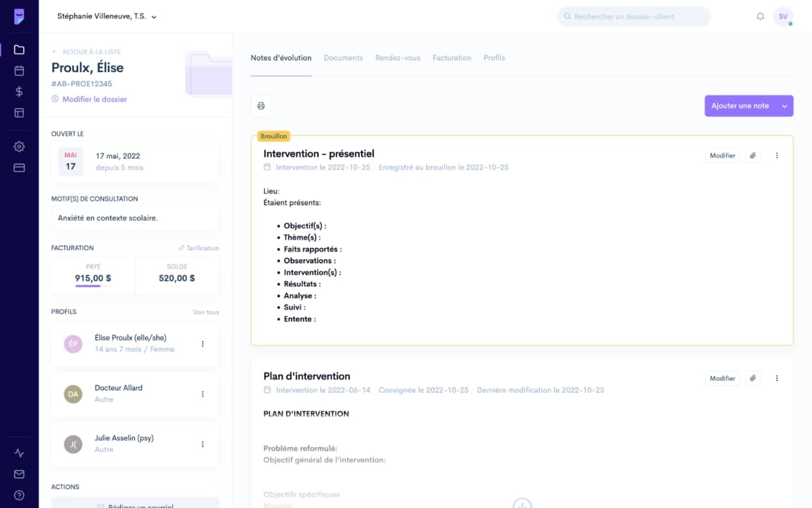Open more options for Plan d'intervention note
Screen dimensions: 812x508
(x=776, y=379)
